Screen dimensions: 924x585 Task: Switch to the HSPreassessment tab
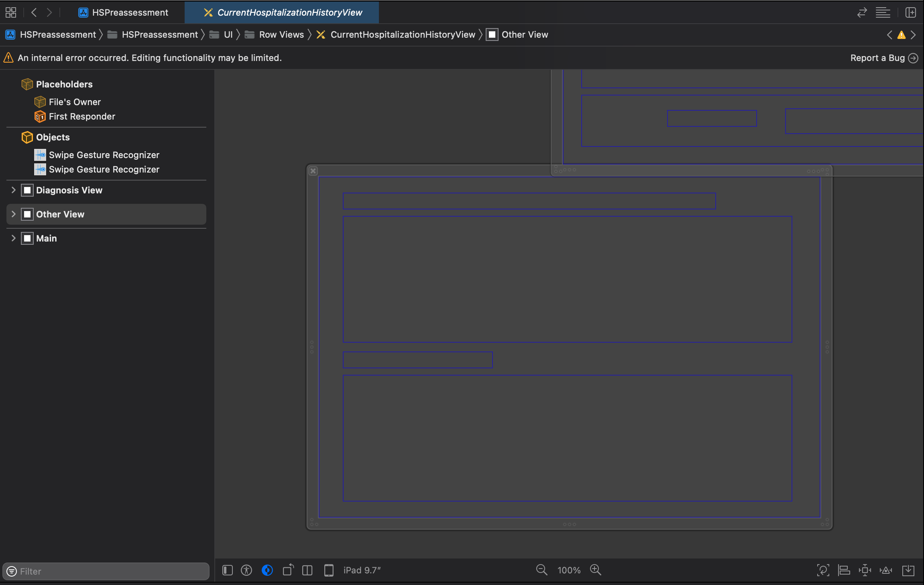pos(124,12)
